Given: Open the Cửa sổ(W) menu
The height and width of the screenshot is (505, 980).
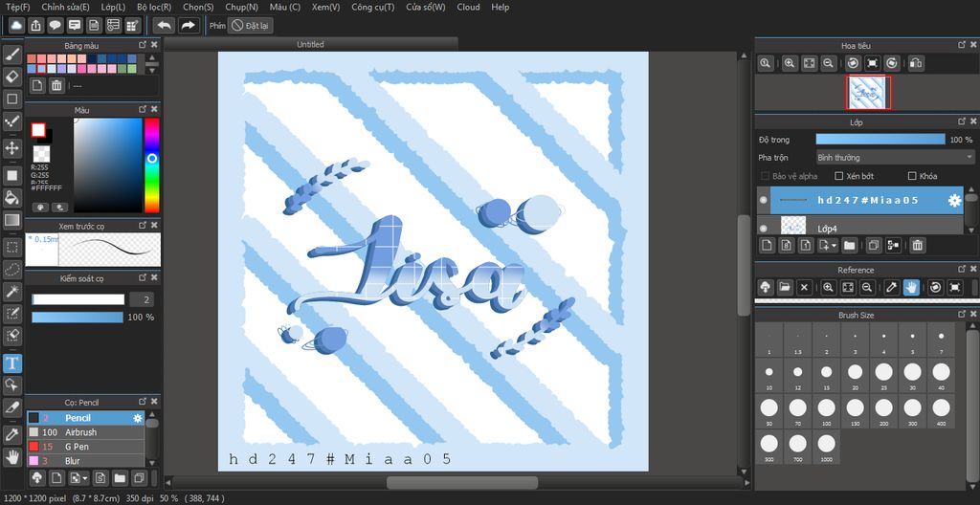Looking at the screenshot, I should [426, 8].
